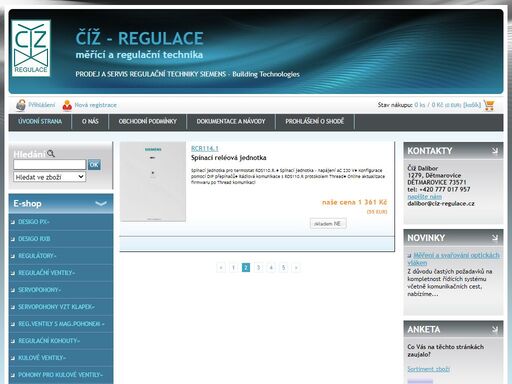This screenshot has height=384, width=512.
Task: Click the next page arrow in pagination
Action: point(296,267)
